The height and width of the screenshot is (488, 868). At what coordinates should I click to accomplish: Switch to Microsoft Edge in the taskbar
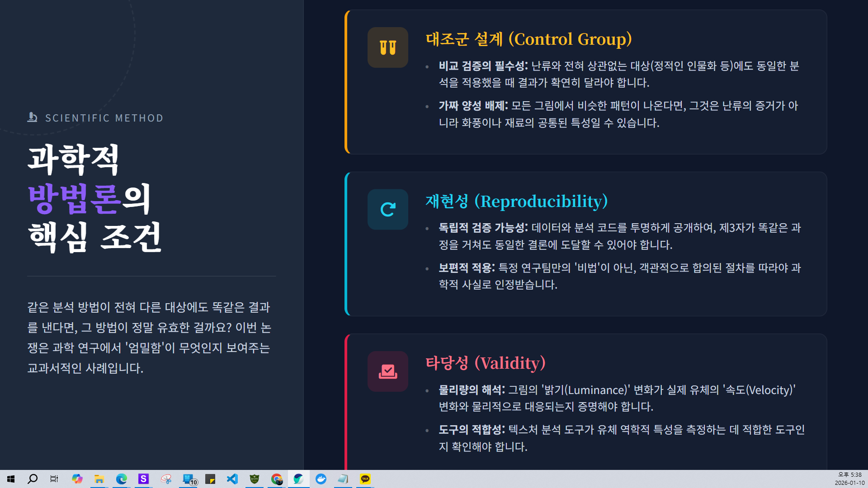pos(121,479)
